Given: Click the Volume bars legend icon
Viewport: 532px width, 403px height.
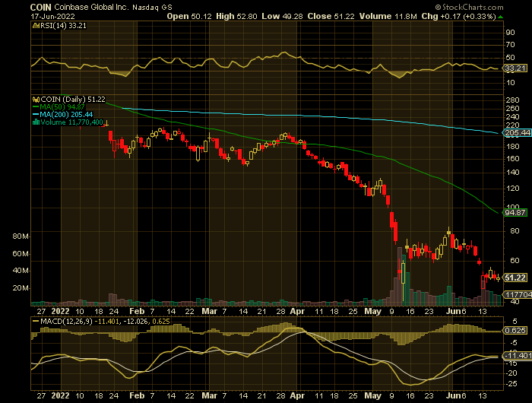Looking at the screenshot, I should pos(34,122).
